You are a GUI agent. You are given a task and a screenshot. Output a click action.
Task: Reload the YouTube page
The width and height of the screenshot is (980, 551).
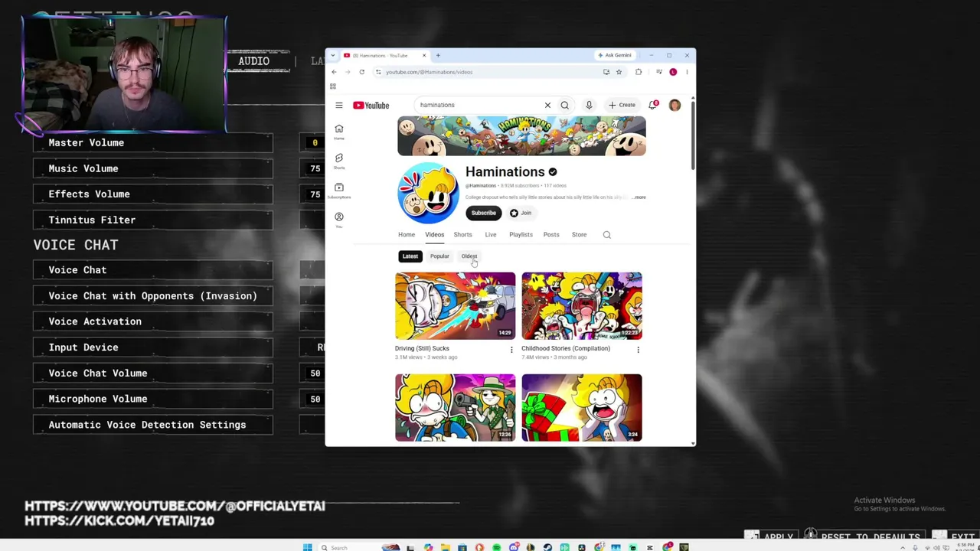pos(362,72)
